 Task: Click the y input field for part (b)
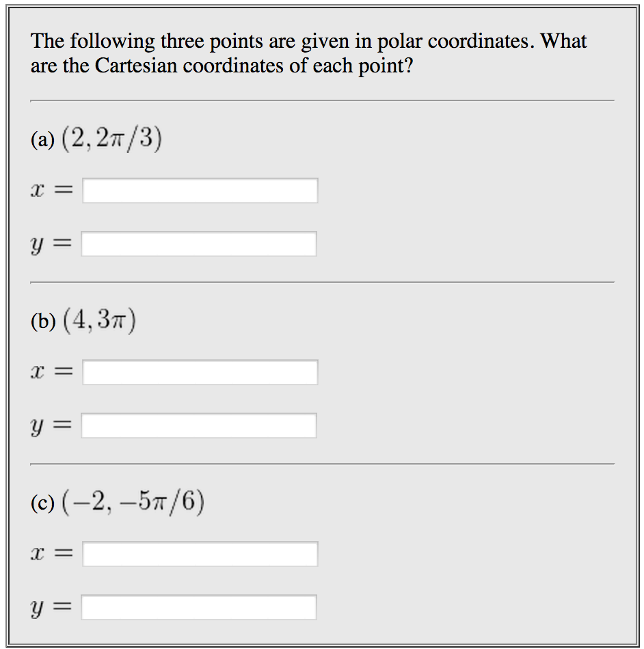[199, 425]
